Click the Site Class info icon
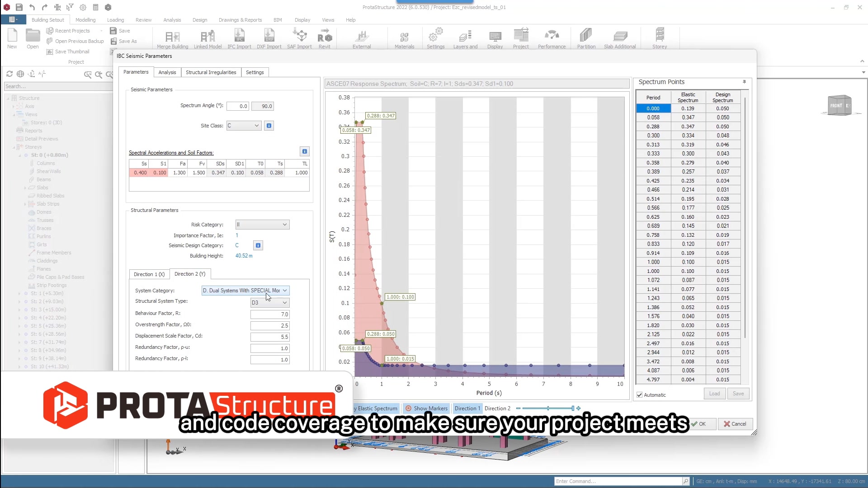 coord(269,126)
